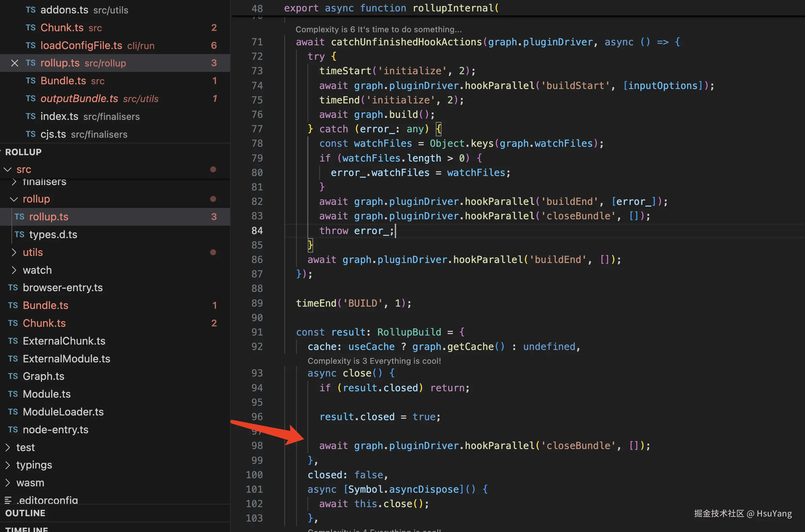The width and height of the screenshot is (805, 532).
Task: Click line number 89 in gutter
Action: pyautogui.click(x=257, y=303)
